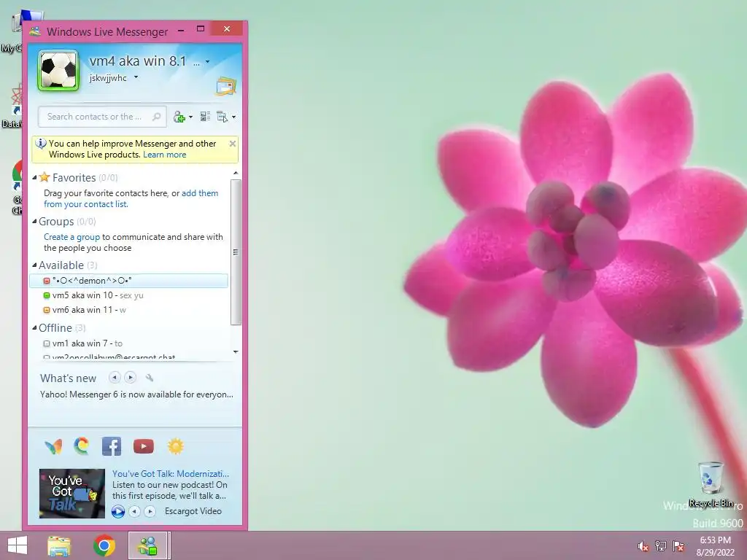The height and width of the screenshot is (560, 747).
Task: Click the Messenger title bar icon
Action: [35, 31]
